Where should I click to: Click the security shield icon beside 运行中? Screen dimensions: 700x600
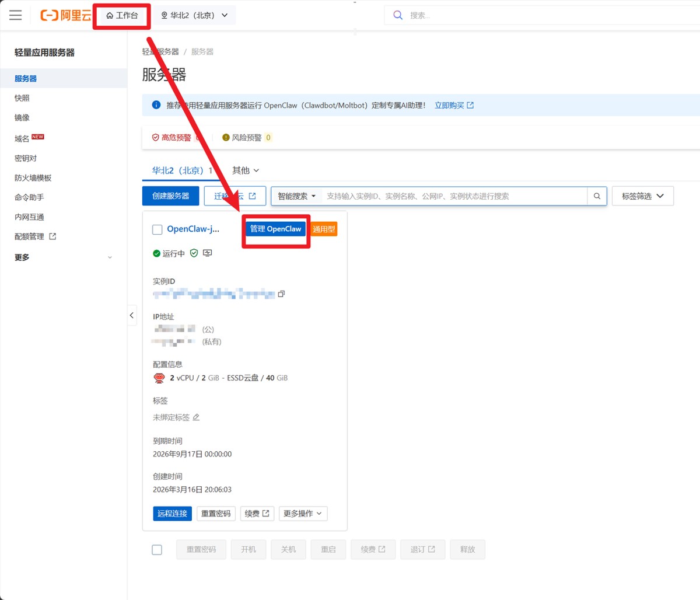pos(194,253)
